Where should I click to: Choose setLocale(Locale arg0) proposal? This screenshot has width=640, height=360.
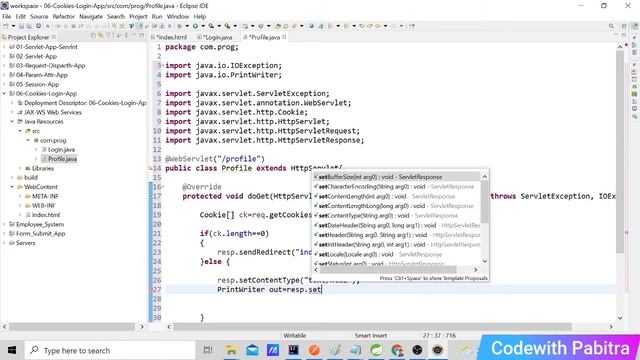click(397, 255)
